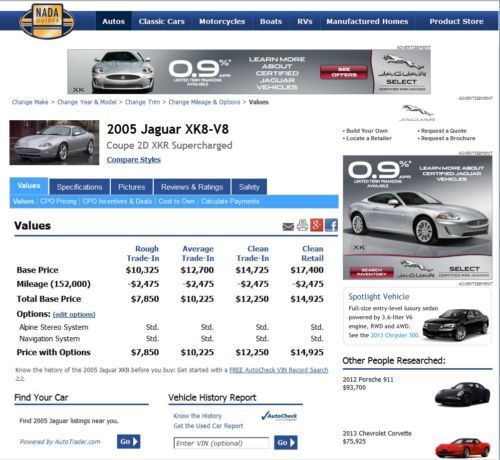The width and height of the screenshot is (500, 460).
Task: Click Search Inventory in side Jaguar ad
Action: pyautogui.click(x=371, y=272)
